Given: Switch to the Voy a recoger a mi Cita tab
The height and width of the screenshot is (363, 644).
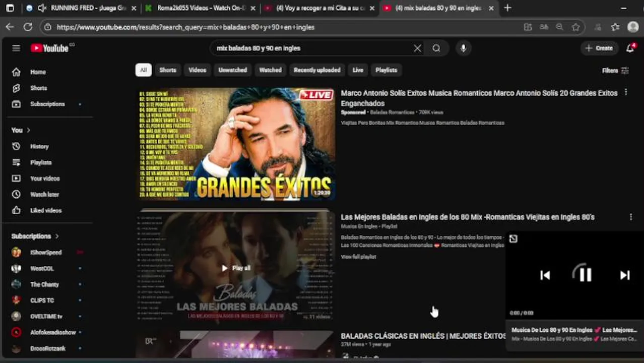Looking at the screenshot, I should click(319, 8).
